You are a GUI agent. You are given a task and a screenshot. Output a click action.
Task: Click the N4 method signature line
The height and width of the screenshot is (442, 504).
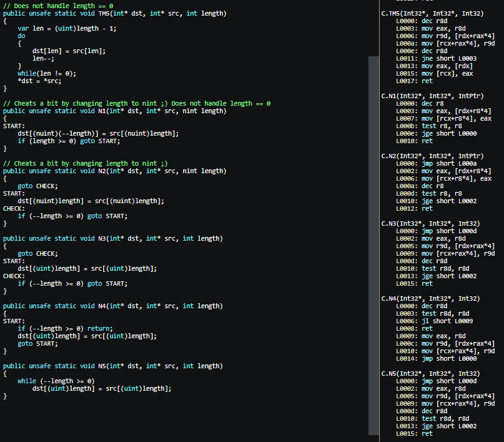tap(113, 306)
